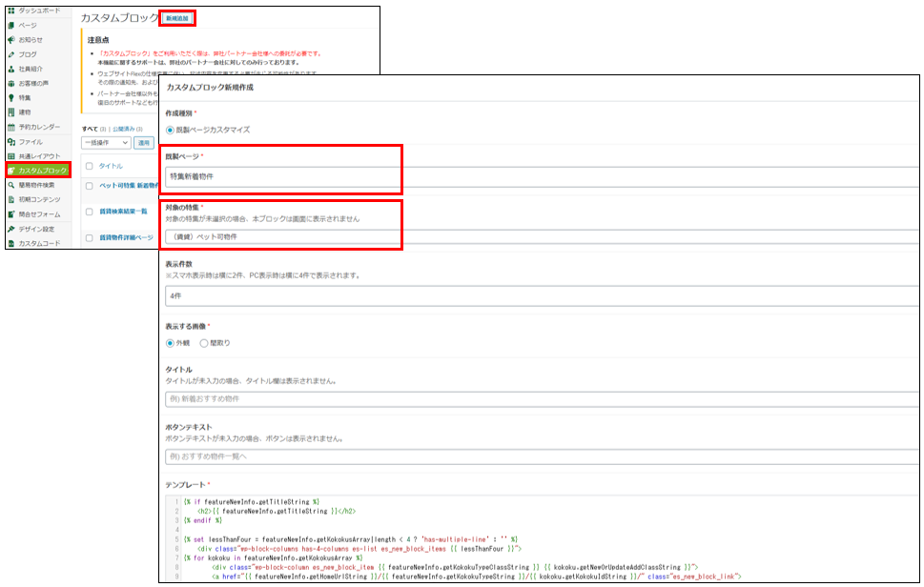This screenshot has width=924, height=587.
Task: Open カスタムブロック in the sidebar menu
Action: coord(38,171)
